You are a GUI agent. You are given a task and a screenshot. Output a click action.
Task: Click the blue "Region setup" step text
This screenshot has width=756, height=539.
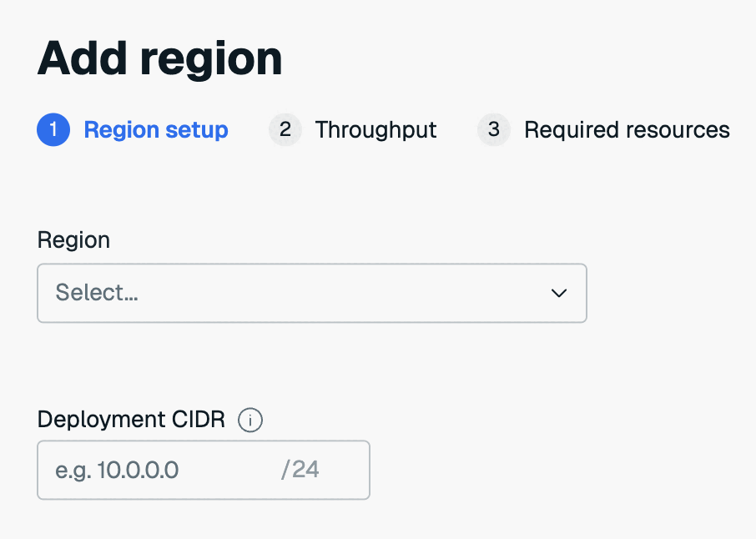click(x=156, y=130)
